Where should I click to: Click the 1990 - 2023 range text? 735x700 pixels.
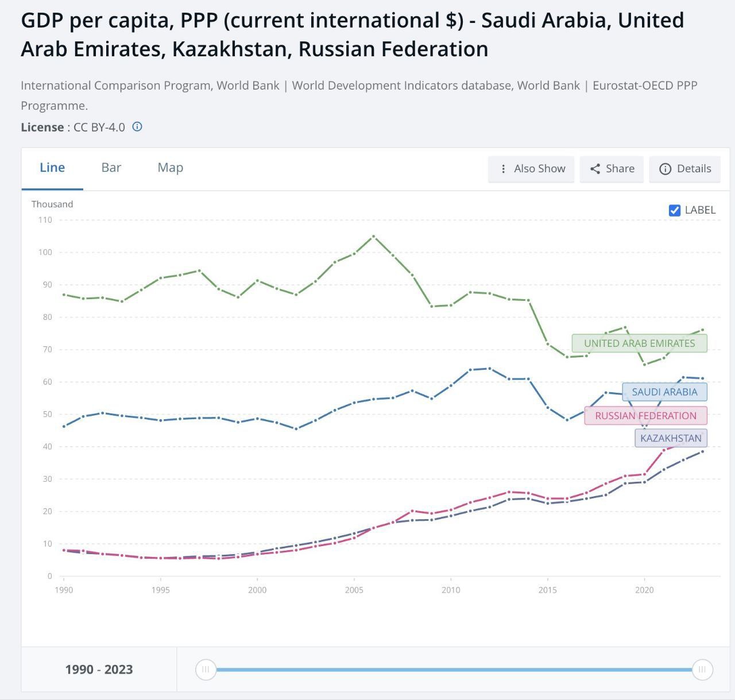[99, 670]
